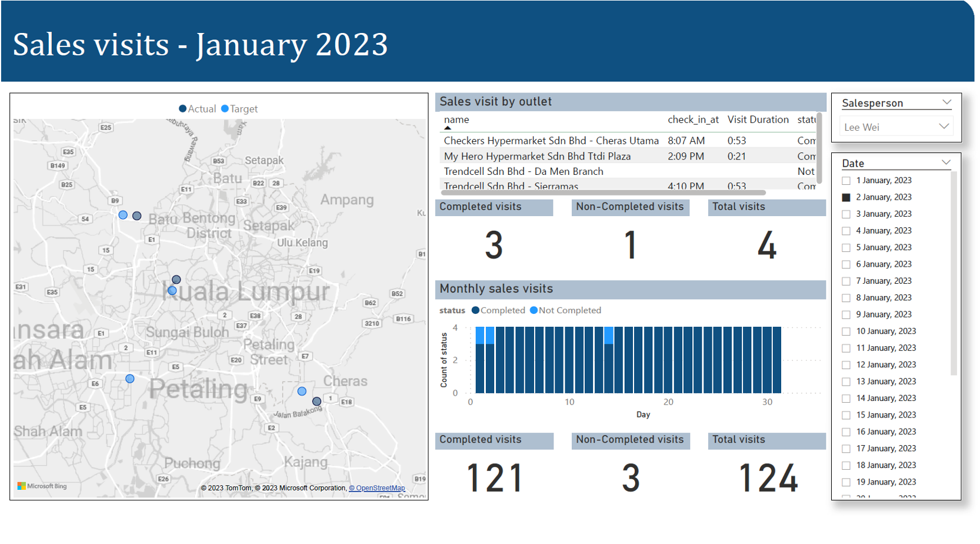Click the Target marker west of Petaling

click(130, 379)
